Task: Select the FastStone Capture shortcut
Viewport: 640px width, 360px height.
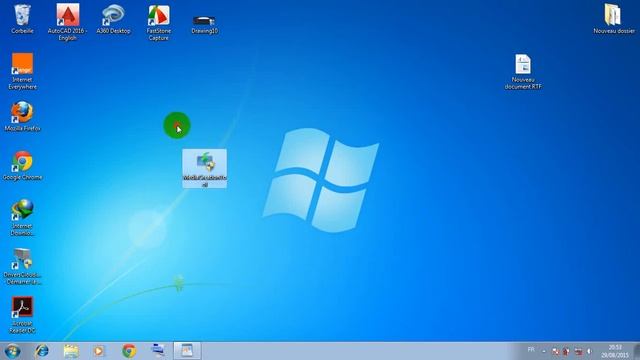Action: [x=159, y=23]
